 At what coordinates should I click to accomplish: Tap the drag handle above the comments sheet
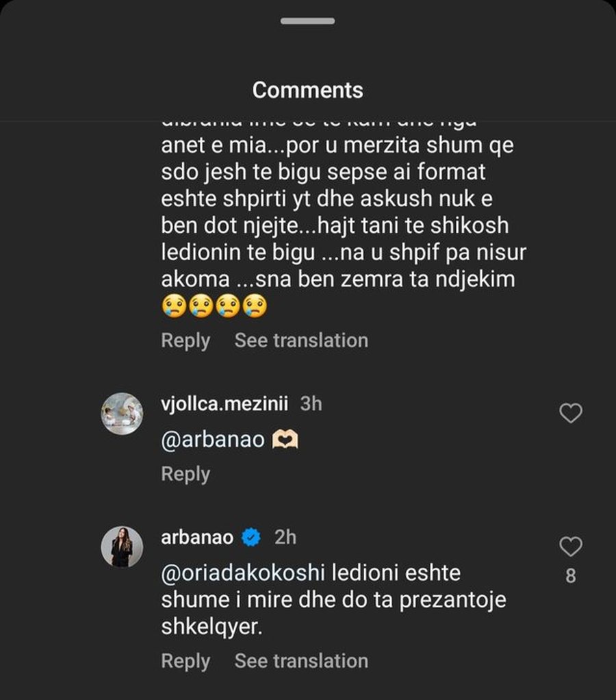point(307,21)
